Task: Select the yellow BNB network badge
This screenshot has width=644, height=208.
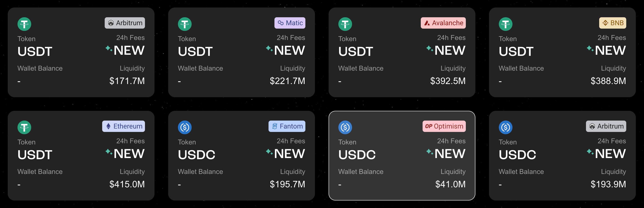Action: (613, 23)
